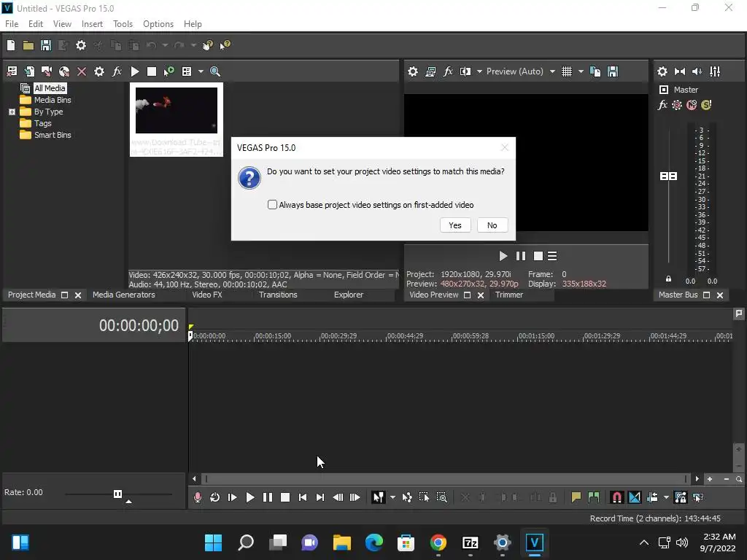This screenshot has width=747, height=560.
Task: Click the Master Bus volume fader handle
Action: 668,176
